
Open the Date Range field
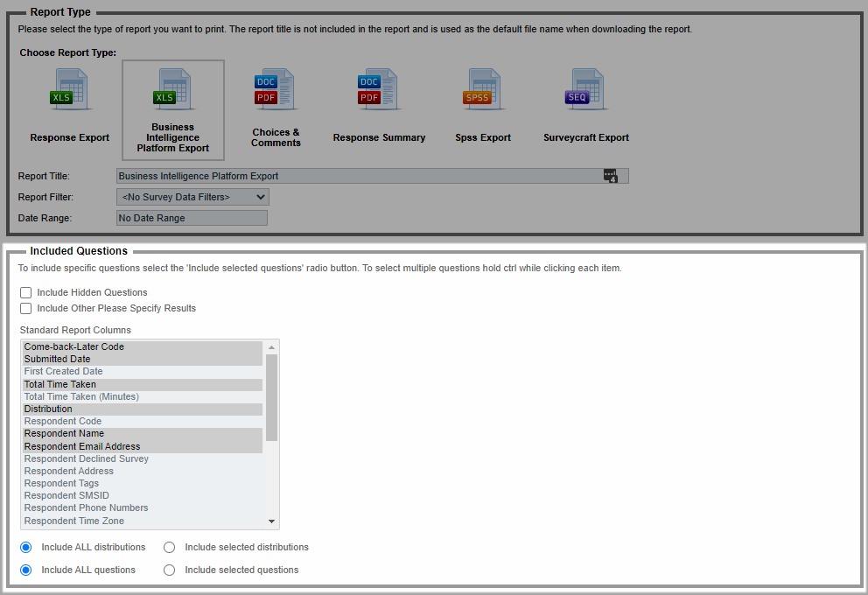(192, 219)
